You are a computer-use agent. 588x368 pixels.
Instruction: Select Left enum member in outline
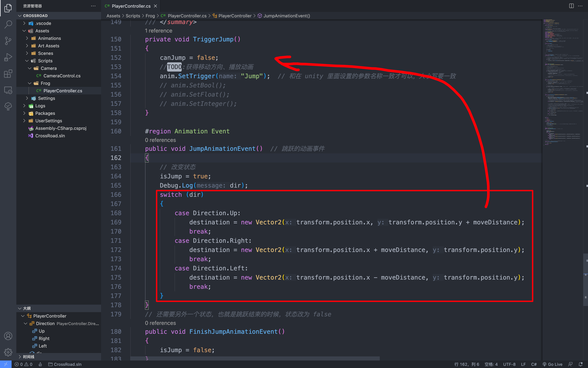click(x=59, y=346)
